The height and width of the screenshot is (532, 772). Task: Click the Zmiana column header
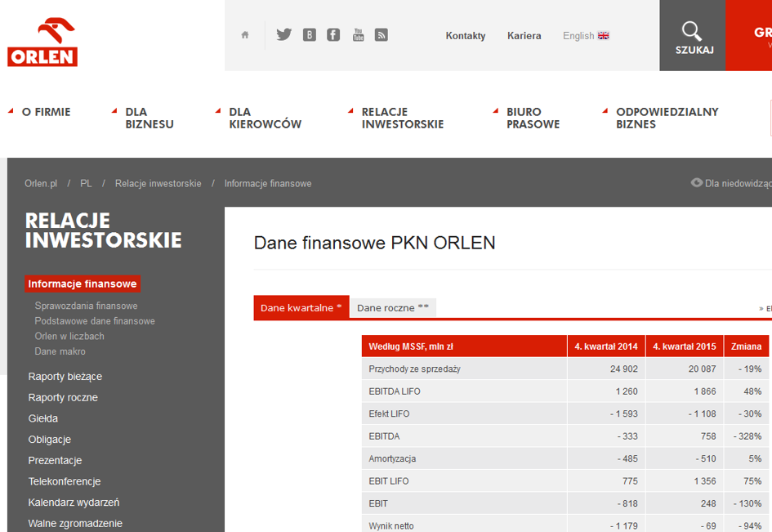coord(747,346)
